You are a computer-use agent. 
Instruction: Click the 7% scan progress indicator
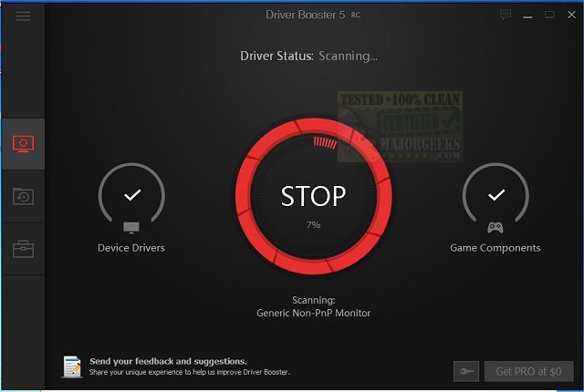tap(314, 224)
